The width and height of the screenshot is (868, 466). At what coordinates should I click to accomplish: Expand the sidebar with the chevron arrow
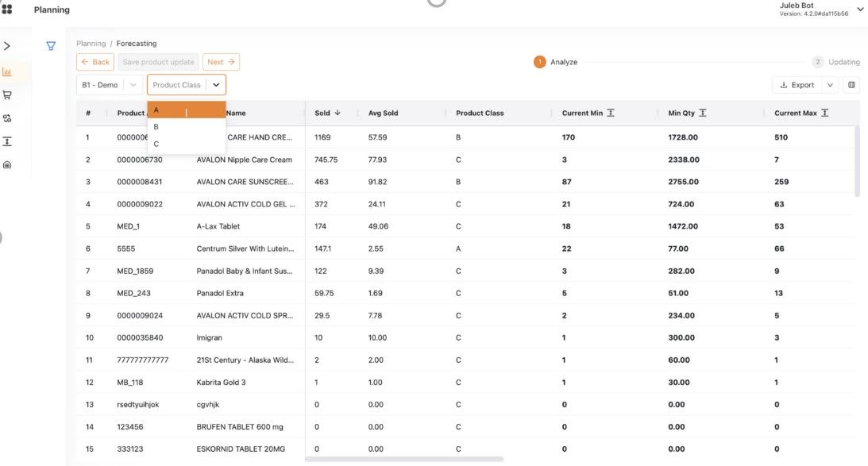coord(7,46)
